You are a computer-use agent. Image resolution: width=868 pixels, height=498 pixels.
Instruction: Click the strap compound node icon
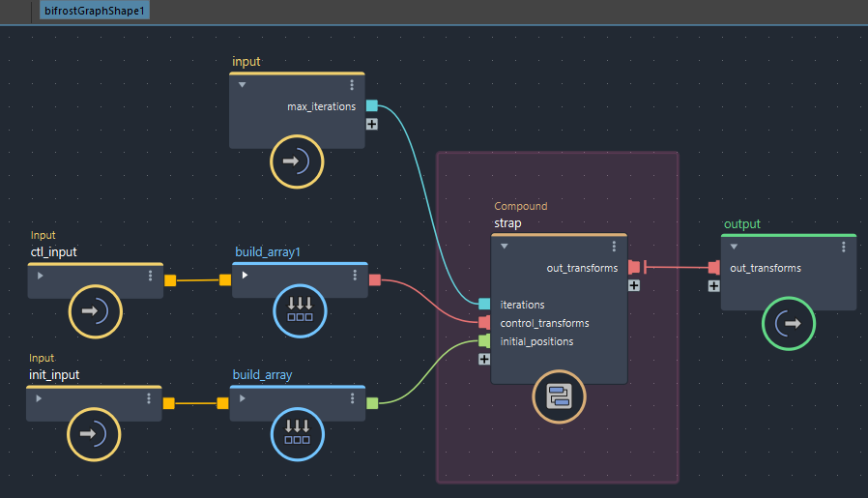[559, 396]
